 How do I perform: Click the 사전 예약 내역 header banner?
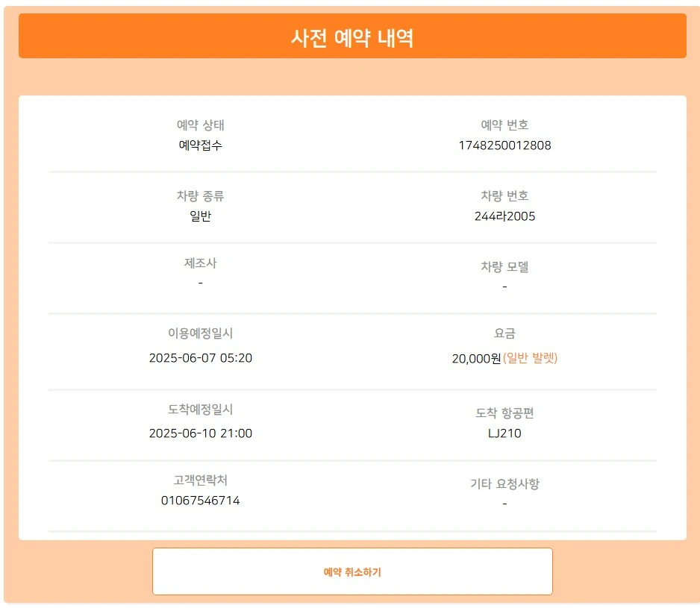coord(350,35)
